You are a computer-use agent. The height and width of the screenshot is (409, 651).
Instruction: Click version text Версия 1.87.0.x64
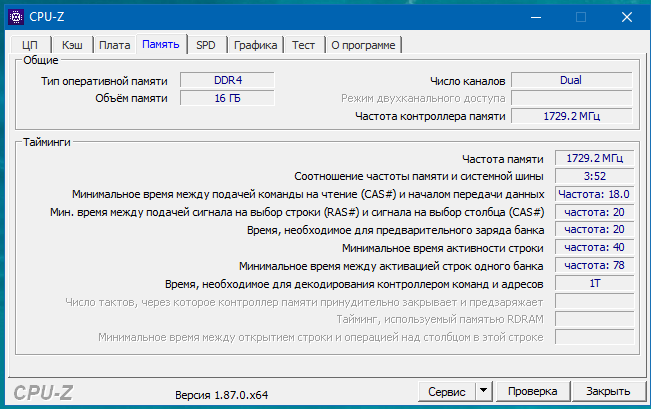pyautogui.click(x=221, y=395)
